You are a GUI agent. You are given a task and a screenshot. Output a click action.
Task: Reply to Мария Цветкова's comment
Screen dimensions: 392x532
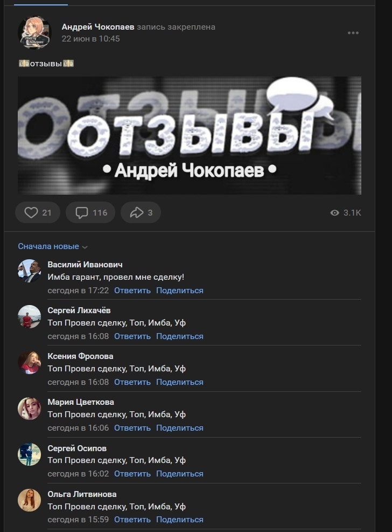pos(132,428)
